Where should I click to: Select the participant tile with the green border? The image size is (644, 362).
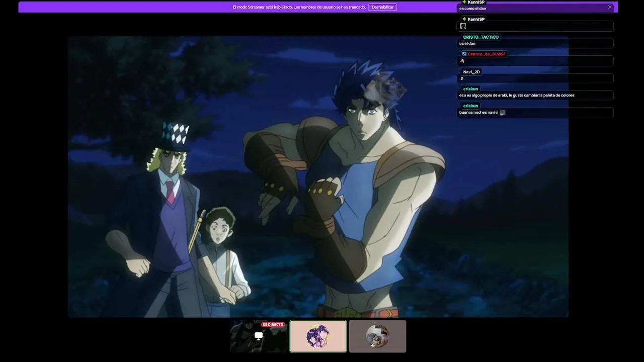click(318, 336)
